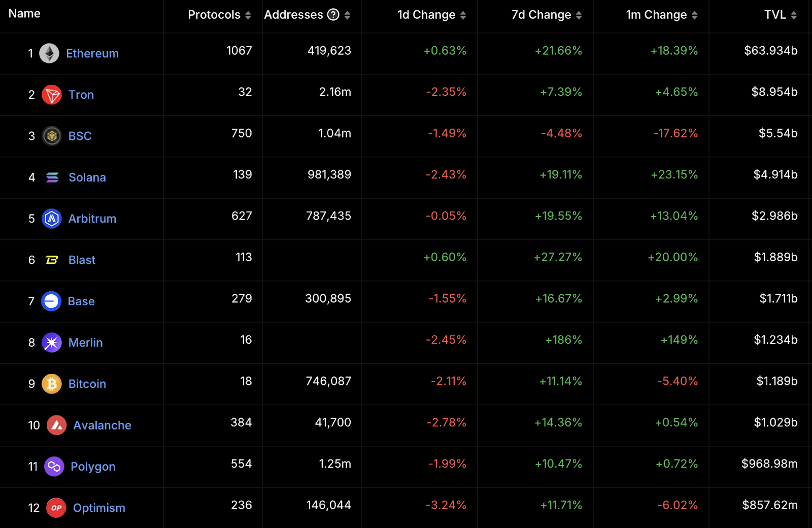
Task: Click the Ethereum chain logo icon
Action: [49, 53]
